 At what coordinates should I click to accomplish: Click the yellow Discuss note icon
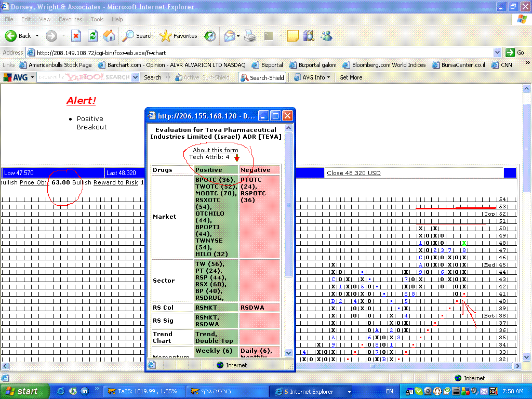[x=293, y=36]
